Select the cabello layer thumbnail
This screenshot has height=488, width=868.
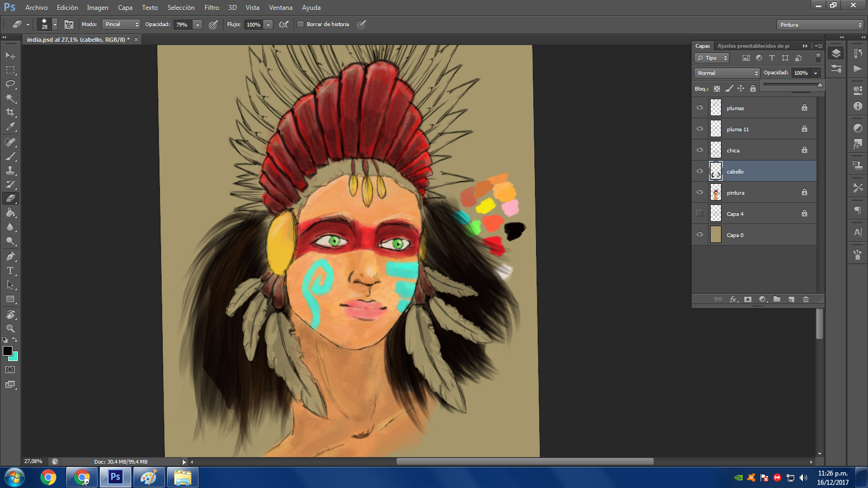point(716,171)
